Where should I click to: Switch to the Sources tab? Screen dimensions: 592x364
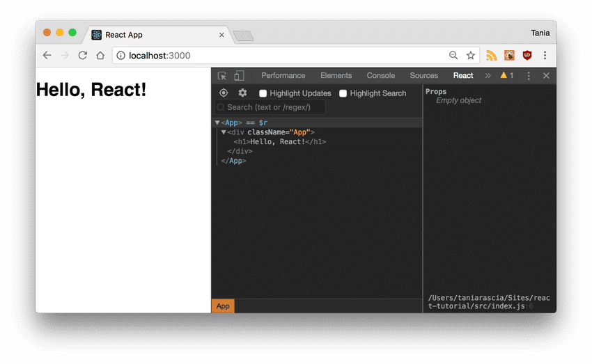424,75
